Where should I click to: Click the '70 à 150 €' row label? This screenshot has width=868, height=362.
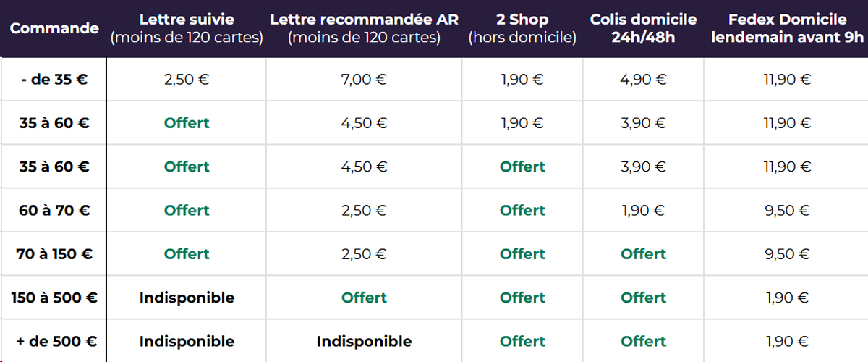point(54,254)
